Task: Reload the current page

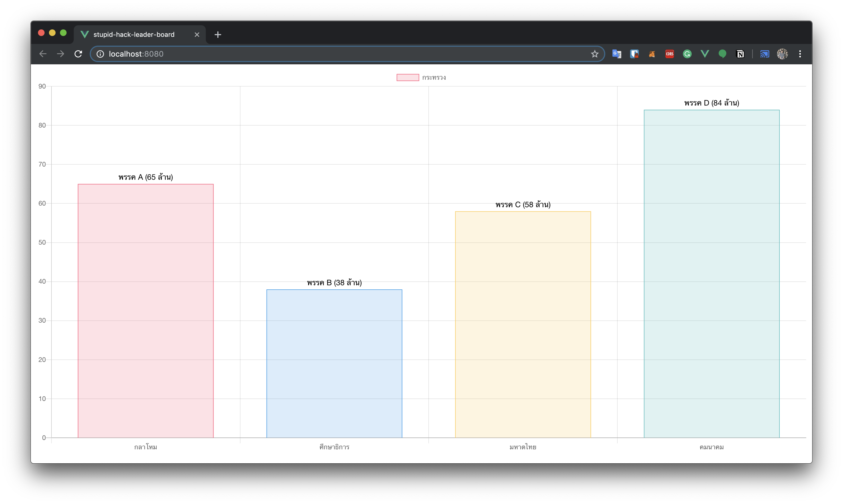Action: pos(78,54)
